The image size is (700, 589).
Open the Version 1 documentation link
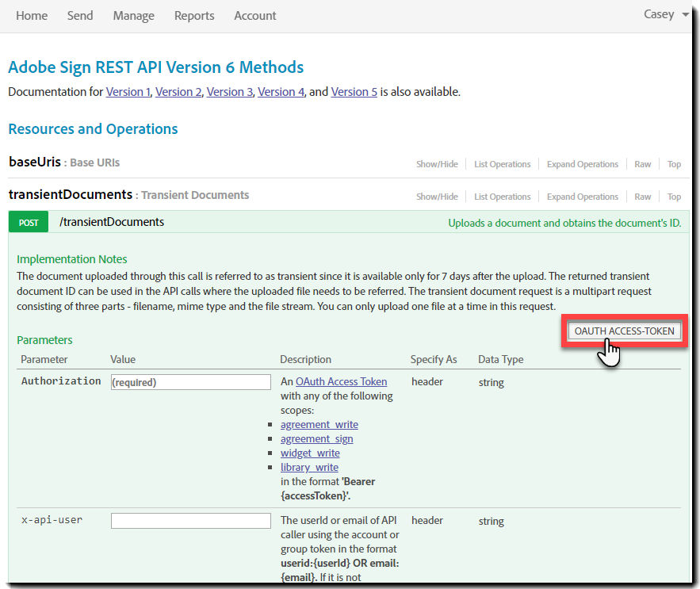128,92
